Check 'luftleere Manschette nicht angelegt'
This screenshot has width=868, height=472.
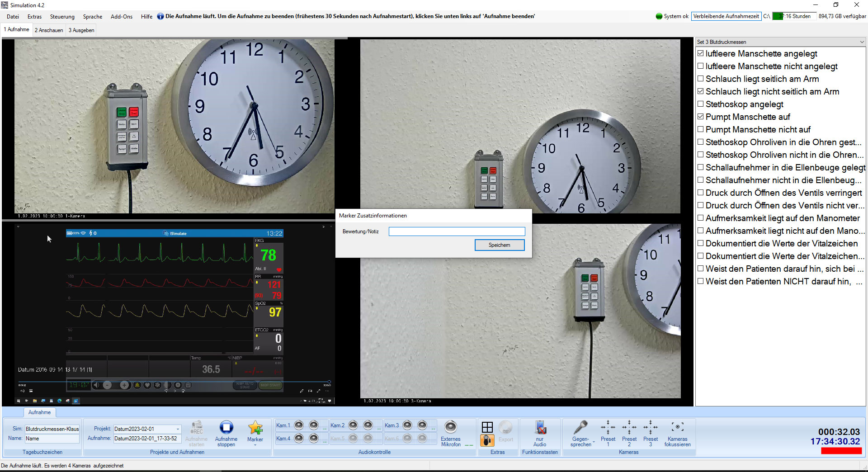[701, 66]
